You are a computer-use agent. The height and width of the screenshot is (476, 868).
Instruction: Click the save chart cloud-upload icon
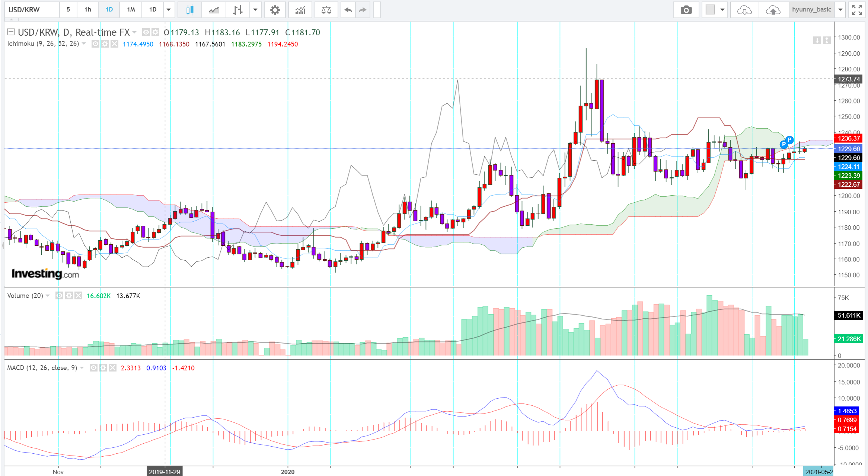tap(773, 10)
